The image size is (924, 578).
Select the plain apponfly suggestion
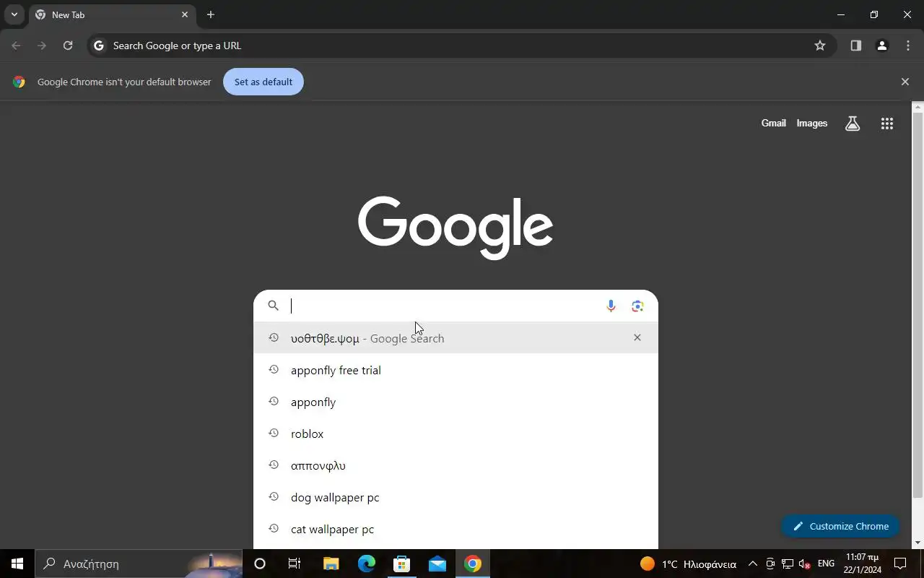(456, 402)
